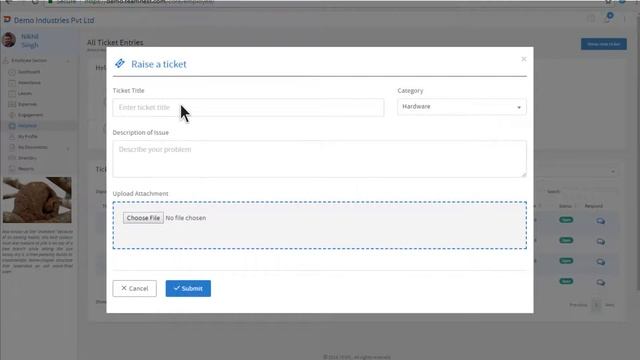This screenshot has width=640, height=360.
Task: Close the Raise a ticket dialog
Action: click(524, 59)
